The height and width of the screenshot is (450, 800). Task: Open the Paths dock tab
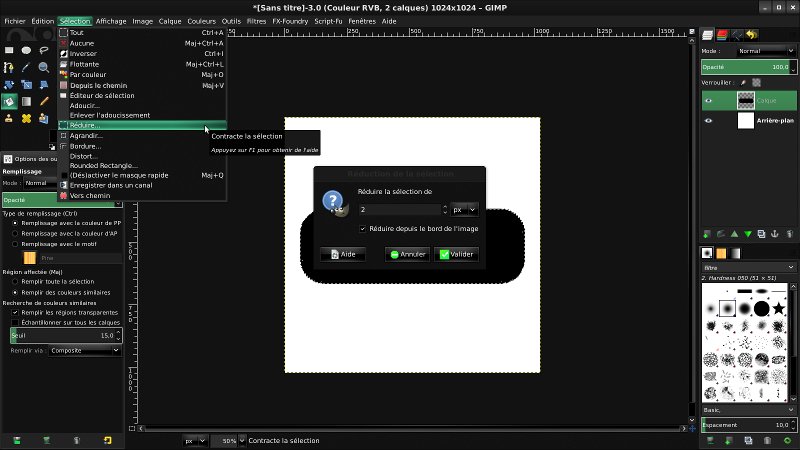click(x=737, y=35)
